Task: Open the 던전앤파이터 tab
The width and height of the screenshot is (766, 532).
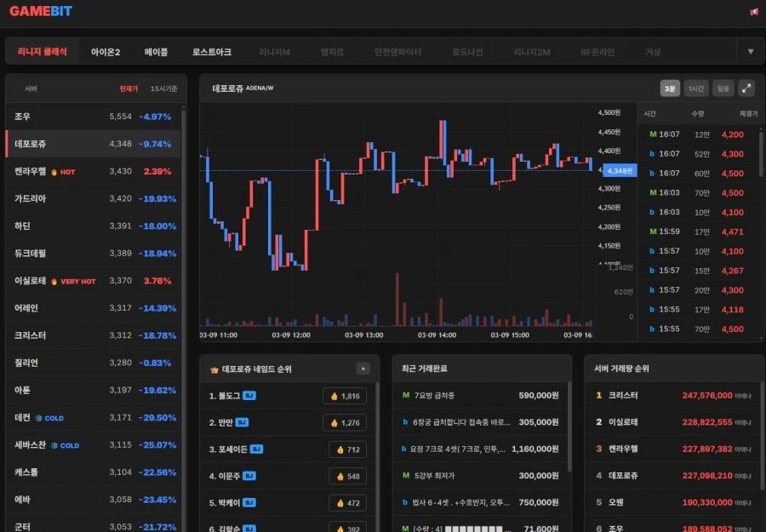Action: point(397,52)
